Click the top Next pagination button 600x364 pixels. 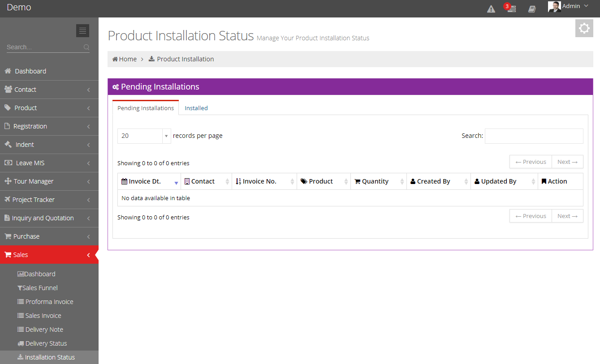click(567, 162)
